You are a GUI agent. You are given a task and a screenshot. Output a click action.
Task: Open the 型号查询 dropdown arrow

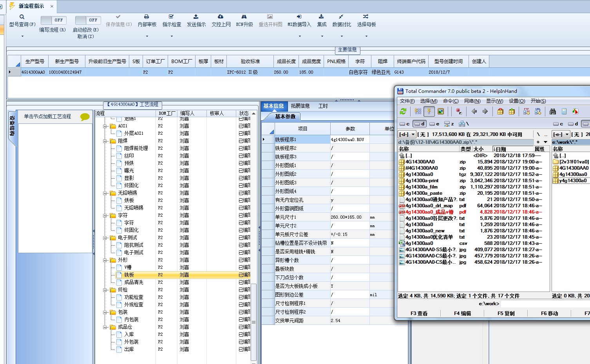(x=22, y=36)
